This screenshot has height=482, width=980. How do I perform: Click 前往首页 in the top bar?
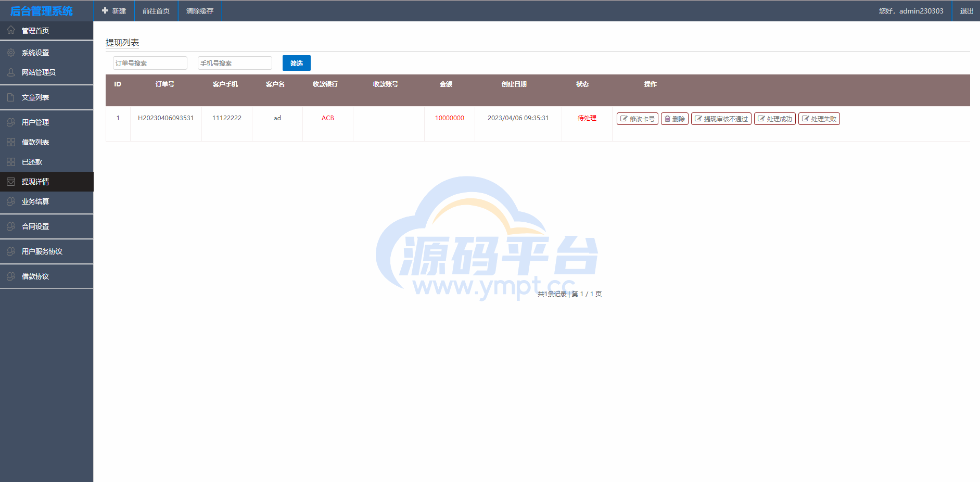point(156,11)
